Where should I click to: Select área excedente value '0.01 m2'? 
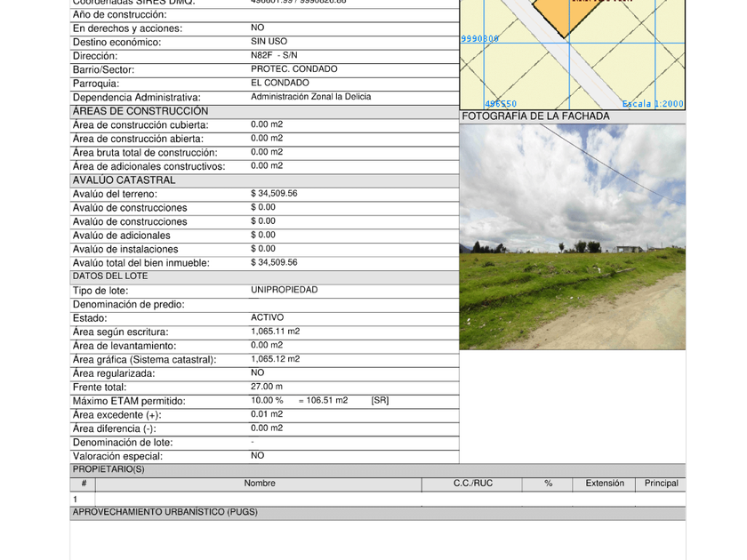[x=267, y=414]
